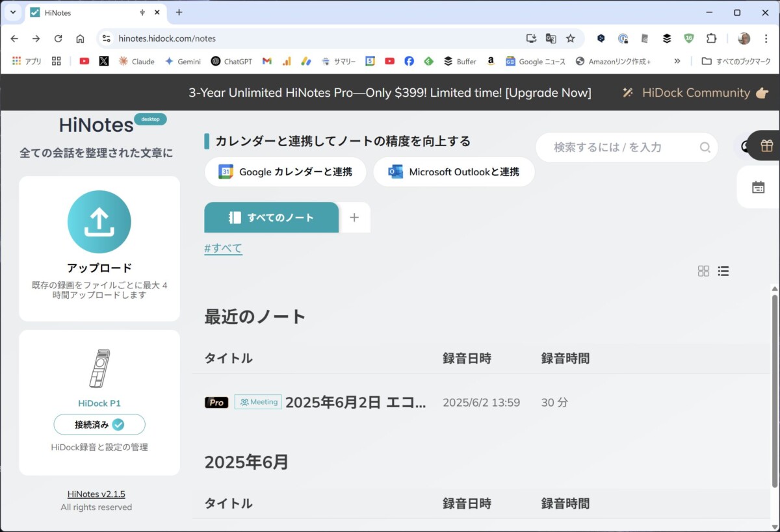Open the ChatGPT bookmark
Image resolution: width=780 pixels, height=532 pixels.
click(231, 61)
